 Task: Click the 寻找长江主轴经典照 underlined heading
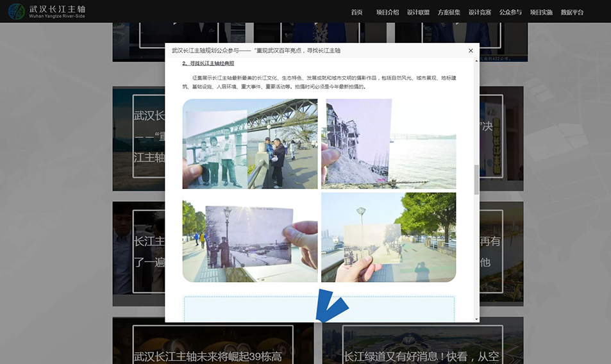[x=208, y=63]
